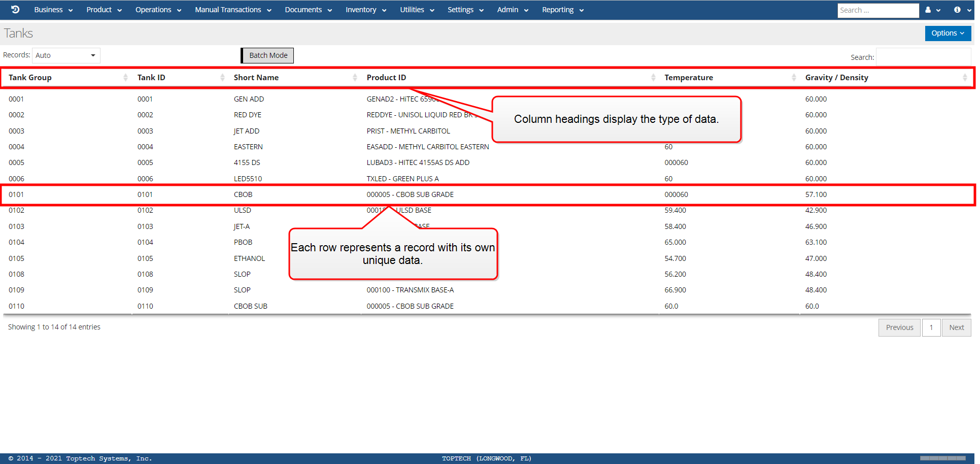Expand the Utilities dropdown menu
The width and height of the screenshot is (980, 464).
(417, 10)
